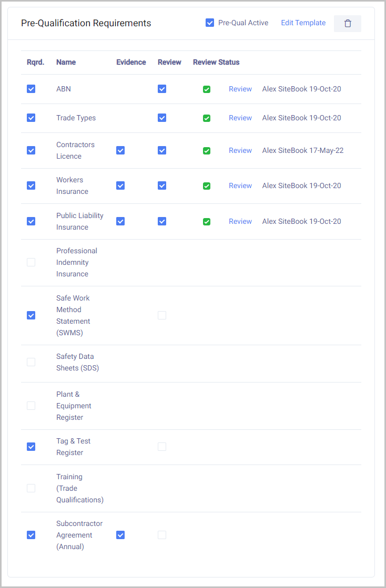Check Required for Plant & Equipment Register
The width and height of the screenshot is (386, 588).
tap(31, 406)
